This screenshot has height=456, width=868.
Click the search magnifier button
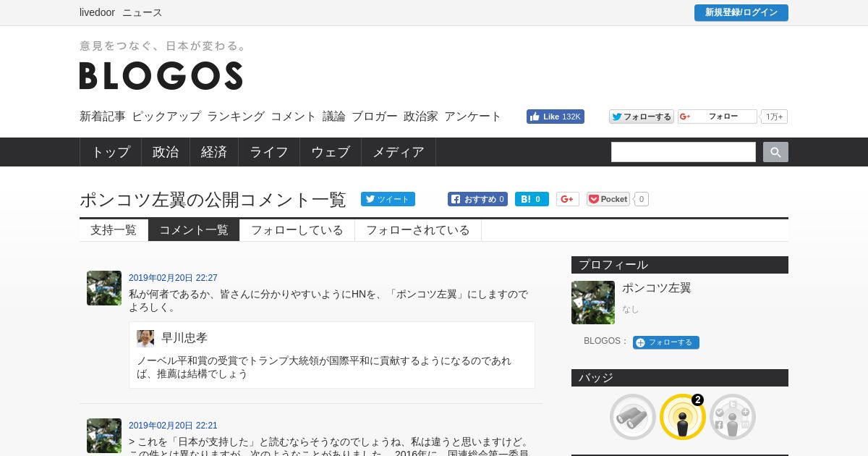(775, 152)
